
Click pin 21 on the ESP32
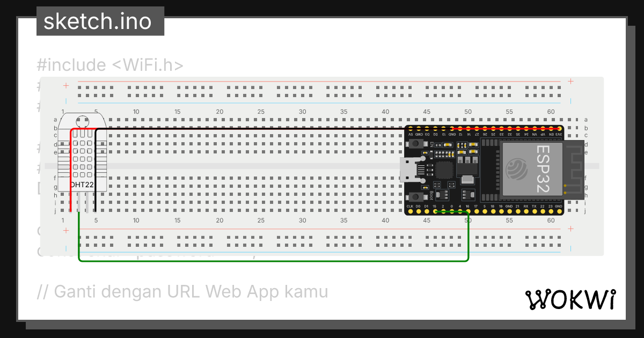coord(518,212)
